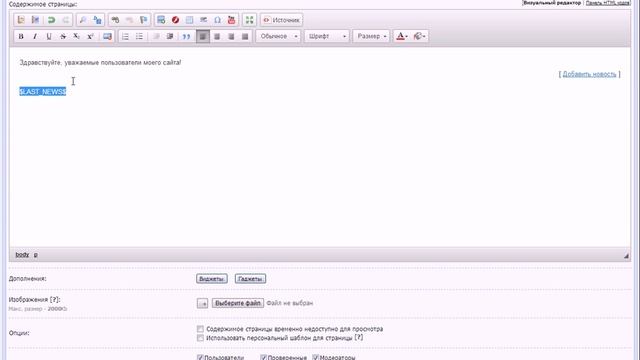Viewport: 640px width, 360px height.
Task: Insert a YouTube video
Action: click(231, 20)
